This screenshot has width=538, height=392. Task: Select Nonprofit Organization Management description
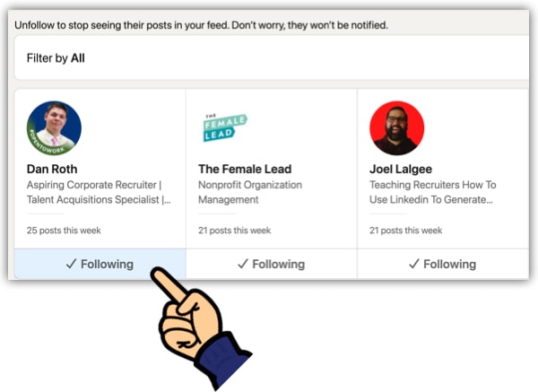250,192
